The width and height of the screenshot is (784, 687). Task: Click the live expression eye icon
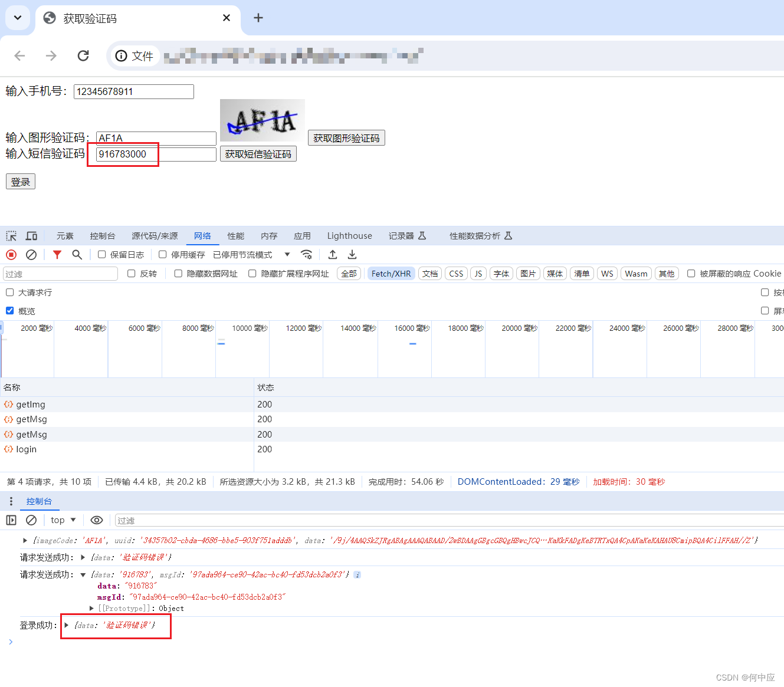97,520
